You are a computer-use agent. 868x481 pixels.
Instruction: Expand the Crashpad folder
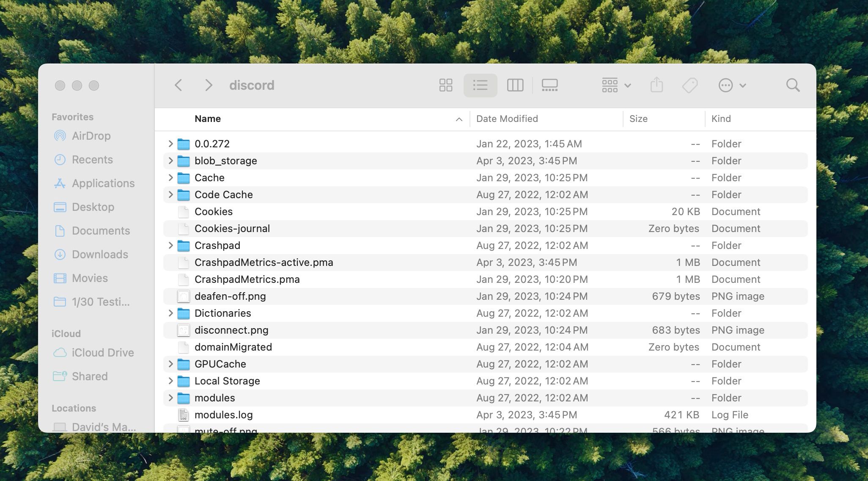(x=170, y=245)
